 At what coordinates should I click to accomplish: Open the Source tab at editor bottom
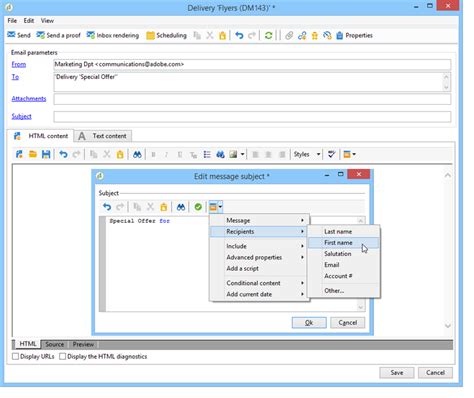coord(55,344)
